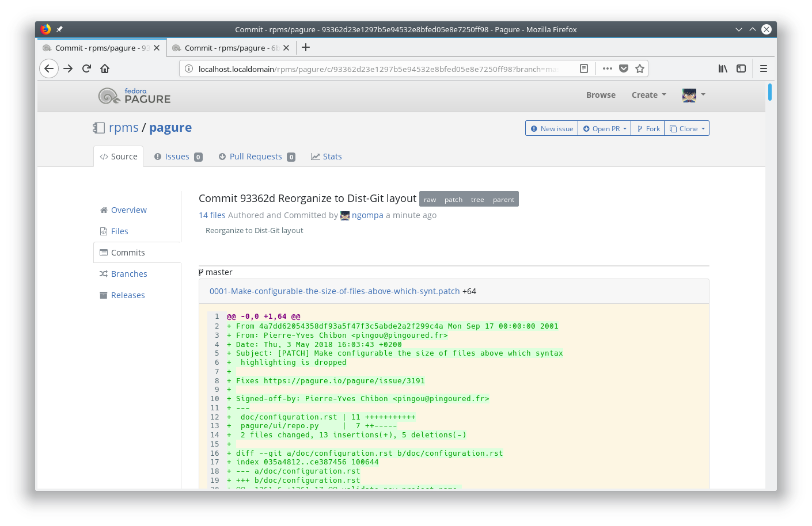Open page actions ellipsis menu
Viewport: 812px width, 526px height.
[608, 68]
